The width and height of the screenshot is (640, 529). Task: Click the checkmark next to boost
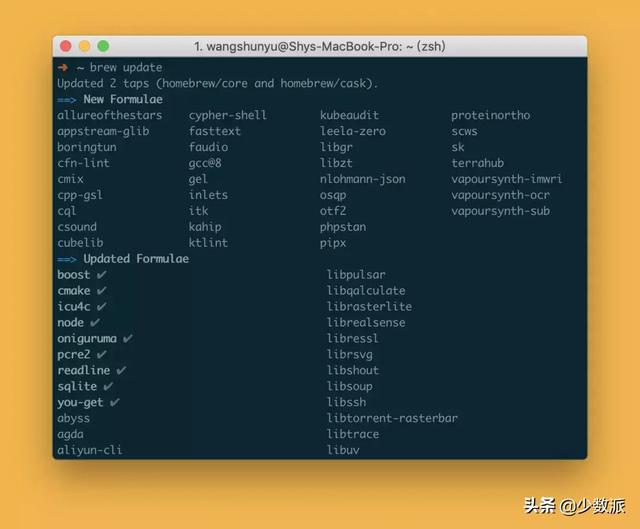point(102,275)
